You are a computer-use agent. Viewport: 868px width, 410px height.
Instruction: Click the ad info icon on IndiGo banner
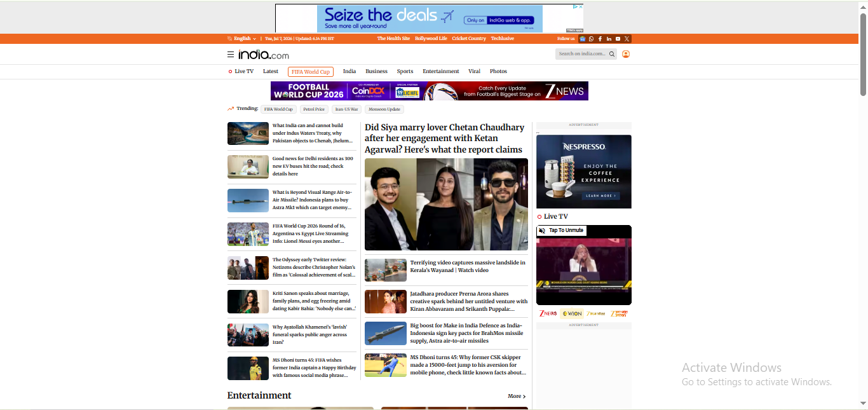(x=574, y=7)
